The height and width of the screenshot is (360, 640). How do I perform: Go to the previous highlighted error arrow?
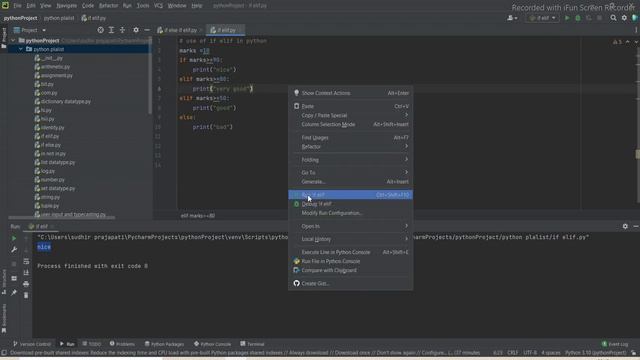tap(627, 42)
